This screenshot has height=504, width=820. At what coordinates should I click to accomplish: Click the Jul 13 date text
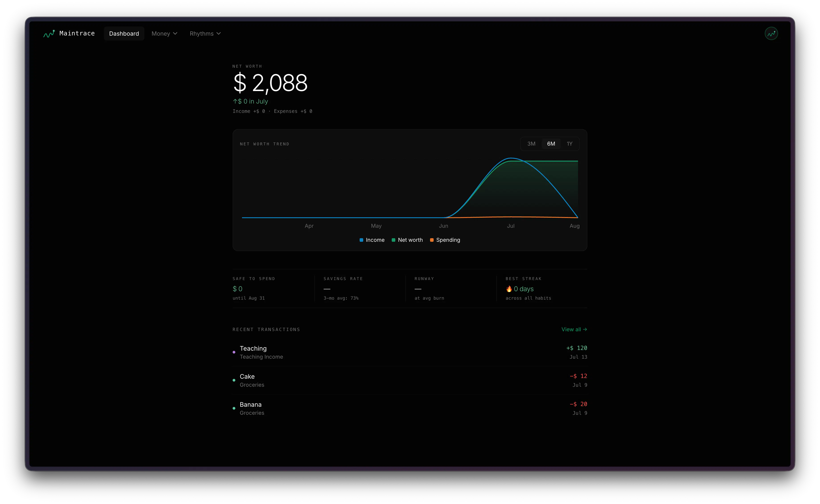click(x=578, y=357)
